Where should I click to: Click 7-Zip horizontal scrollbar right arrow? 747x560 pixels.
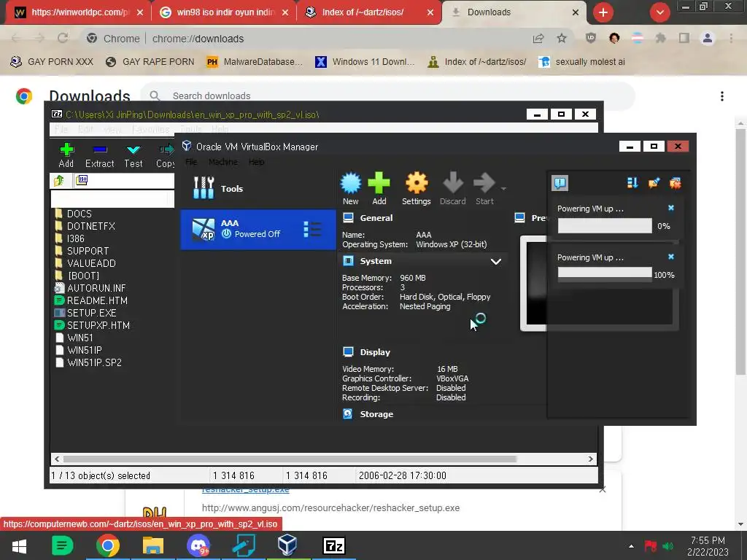point(591,459)
